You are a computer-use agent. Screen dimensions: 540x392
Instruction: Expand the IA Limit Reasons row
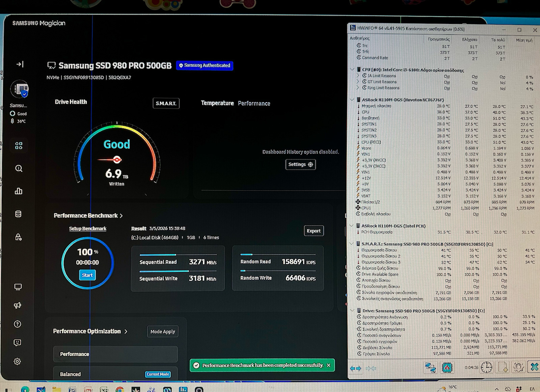358,76
